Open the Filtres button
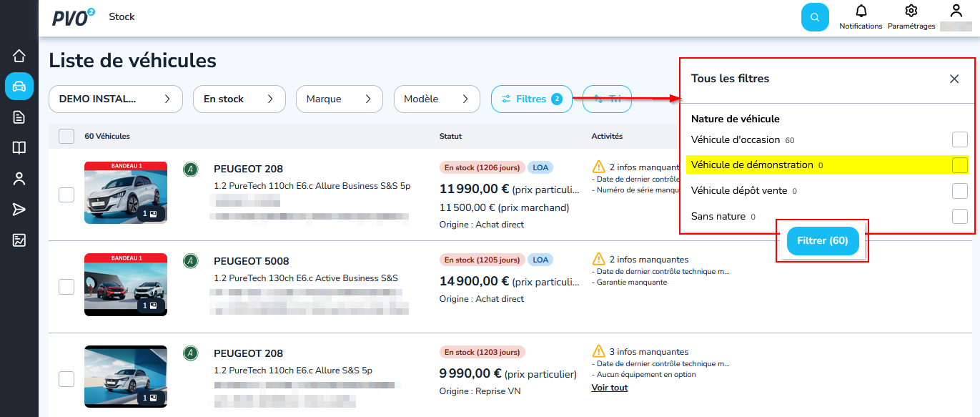The height and width of the screenshot is (417, 980). [532, 99]
